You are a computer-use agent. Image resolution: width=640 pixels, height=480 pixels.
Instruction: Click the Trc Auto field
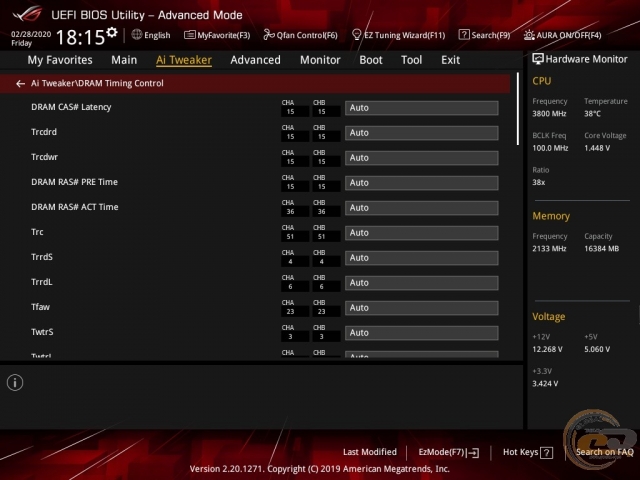tap(422, 233)
